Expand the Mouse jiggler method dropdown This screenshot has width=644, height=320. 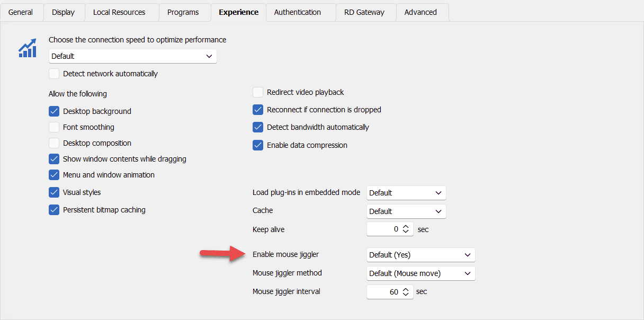tap(421, 273)
